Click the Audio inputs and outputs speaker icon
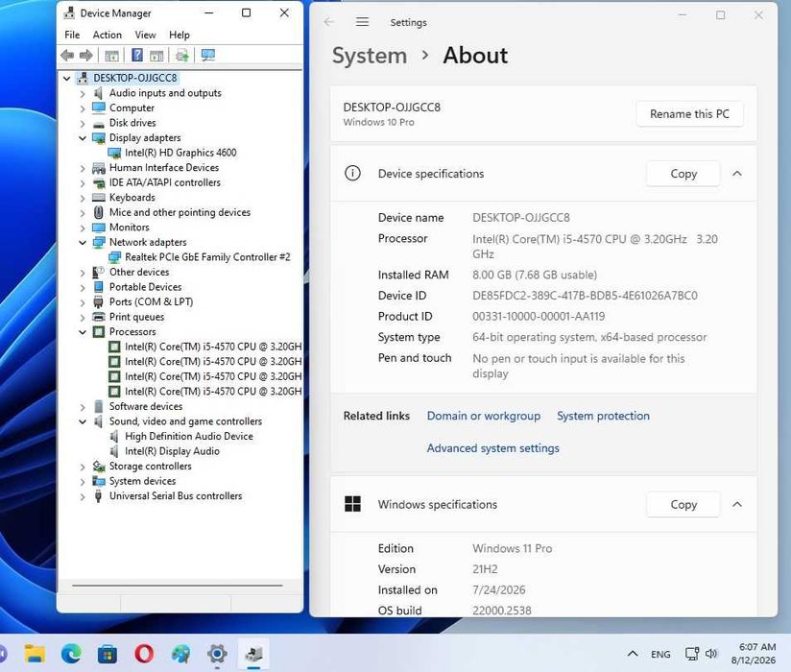This screenshot has width=791, height=672. point(98,93)
